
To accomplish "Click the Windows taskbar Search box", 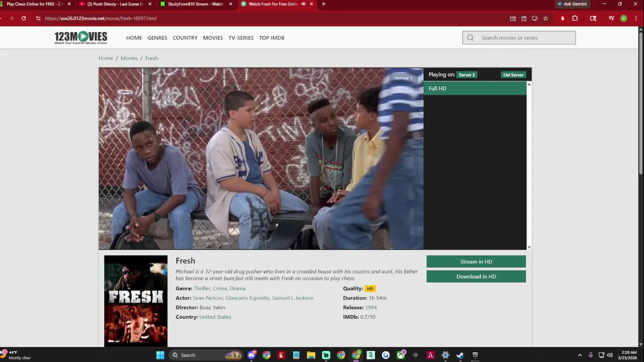I will 205,355.
